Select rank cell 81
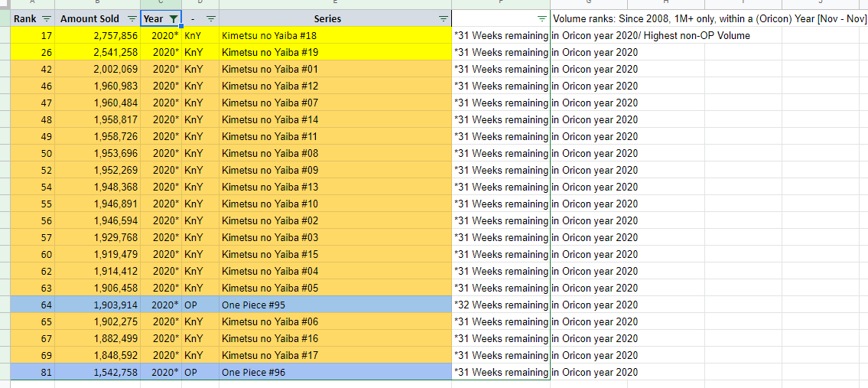Image resolution: width=868 pixels, height=388 pixels. tap(33, 372)
